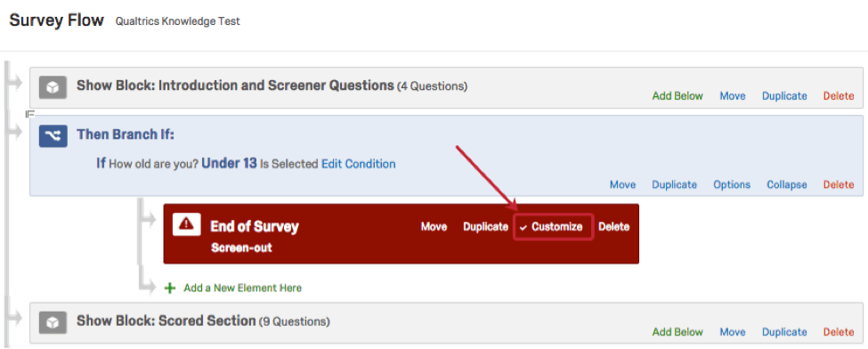Delete the Scored Section block

839,332
